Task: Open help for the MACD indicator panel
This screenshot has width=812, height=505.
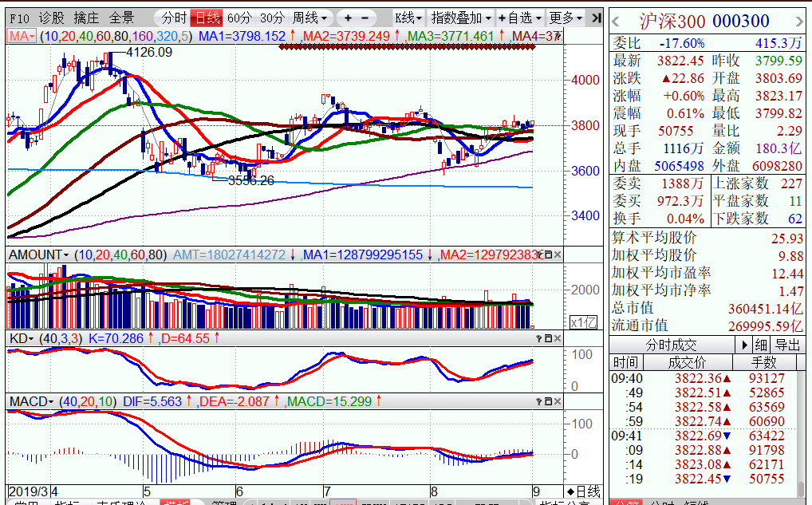Action: point(540,402)
